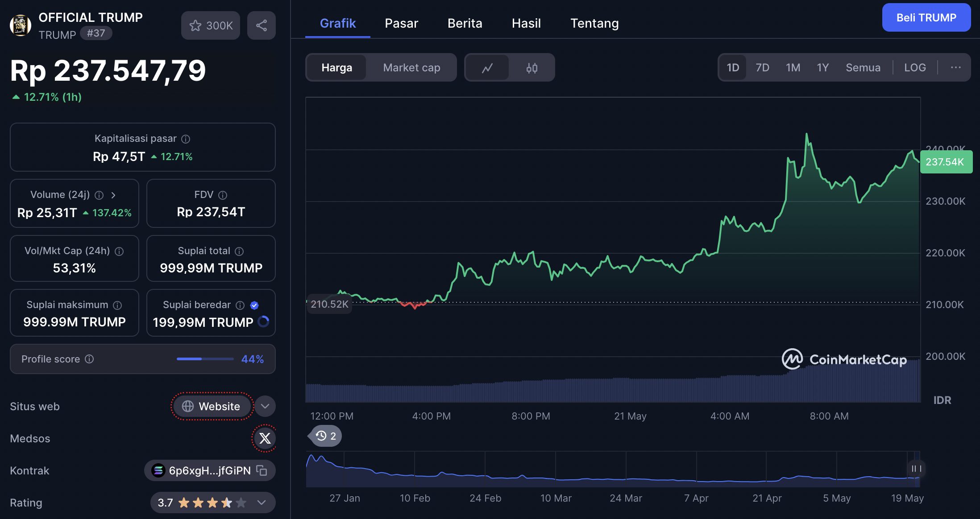Select the 1D time range
The width and height of the screenshot is (980, 519).
(x=733, y=68)
